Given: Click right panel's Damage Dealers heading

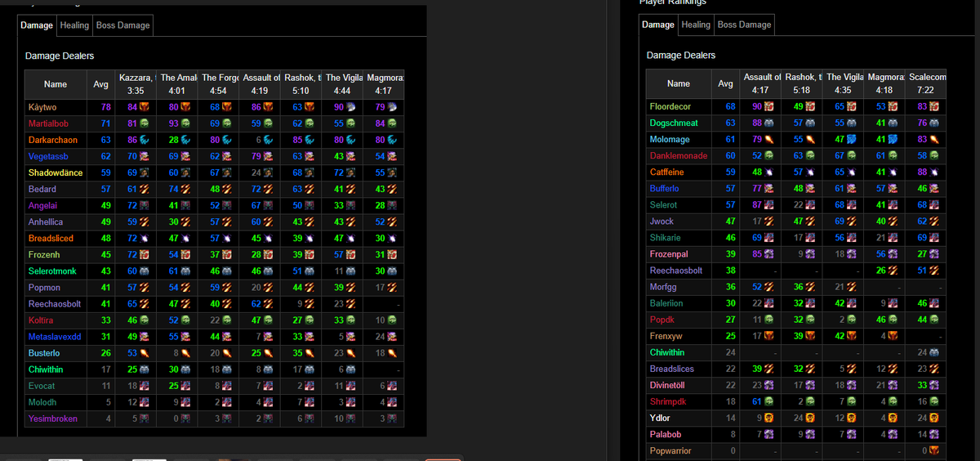Looking at the screenshot, I should tap(681, 56).
